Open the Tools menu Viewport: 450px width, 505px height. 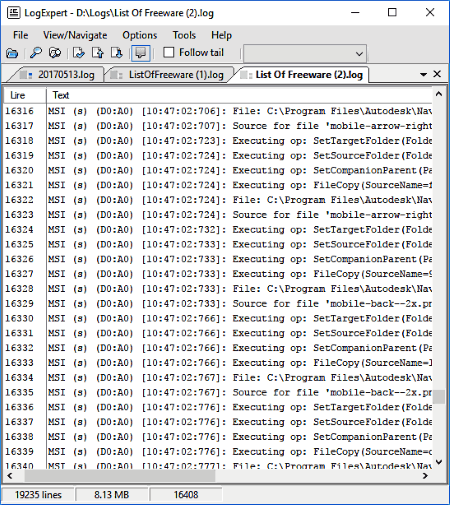(x=184, y=35)
